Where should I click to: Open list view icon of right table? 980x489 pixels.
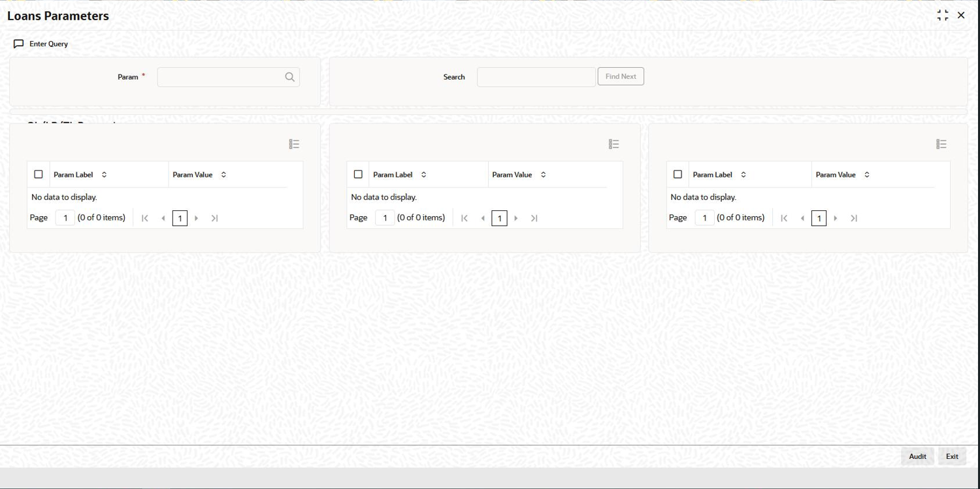[941, 144]
